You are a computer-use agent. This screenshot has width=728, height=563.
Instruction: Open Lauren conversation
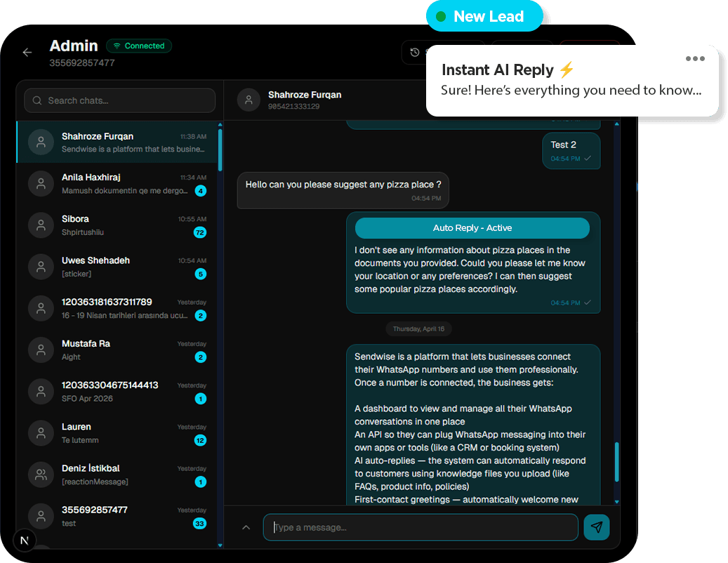[117, 433]
